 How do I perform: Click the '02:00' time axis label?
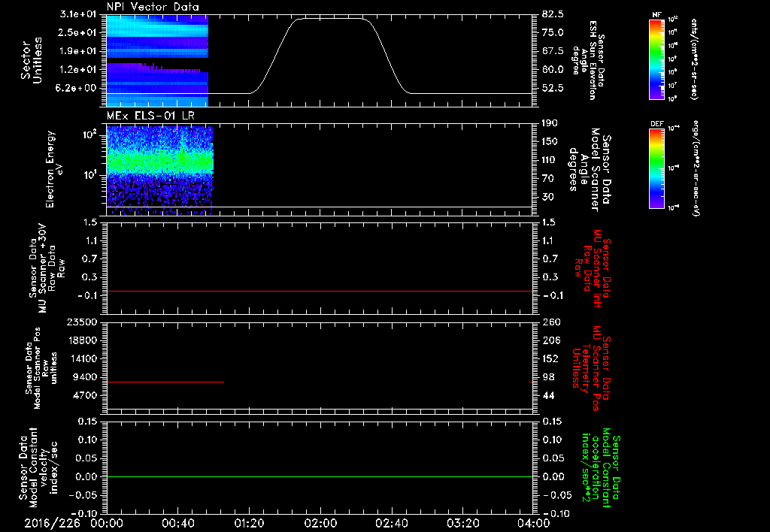tap(320, 523)
